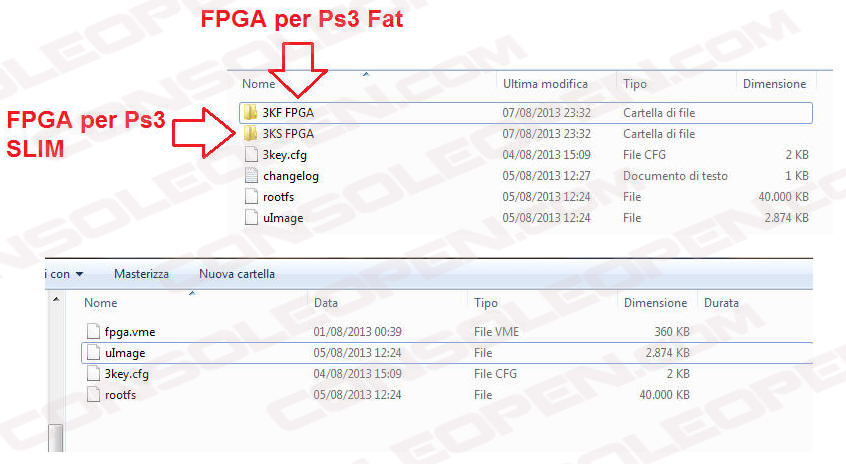Click the scrollbar up arrow in the lower window

click(56, 299)
